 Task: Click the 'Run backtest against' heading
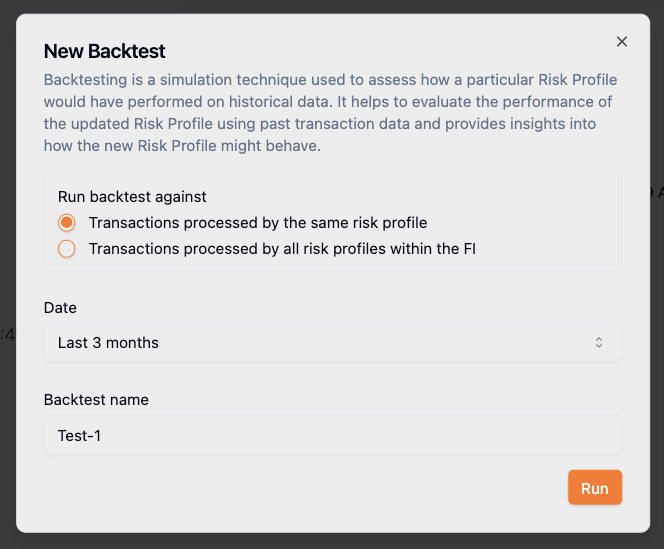coord(132,197)
